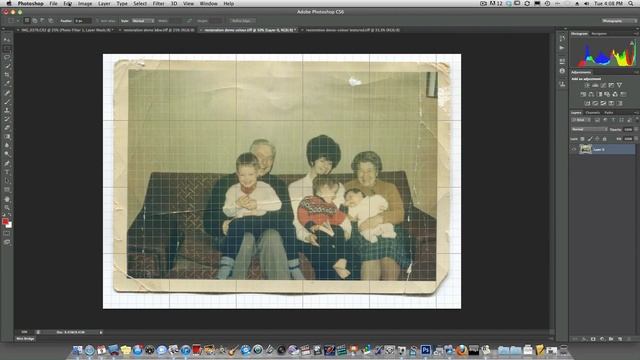Select the Quick Selection tool

click(7, 66)
